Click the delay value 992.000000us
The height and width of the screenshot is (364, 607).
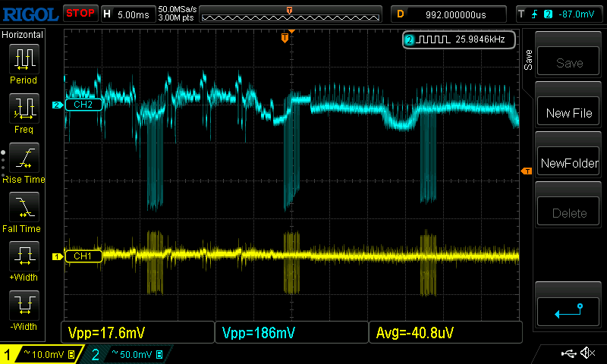456,15
